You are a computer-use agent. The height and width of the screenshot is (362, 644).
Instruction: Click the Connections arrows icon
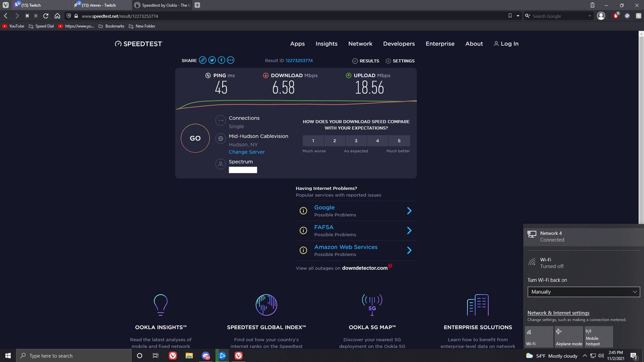click(220, 120)
